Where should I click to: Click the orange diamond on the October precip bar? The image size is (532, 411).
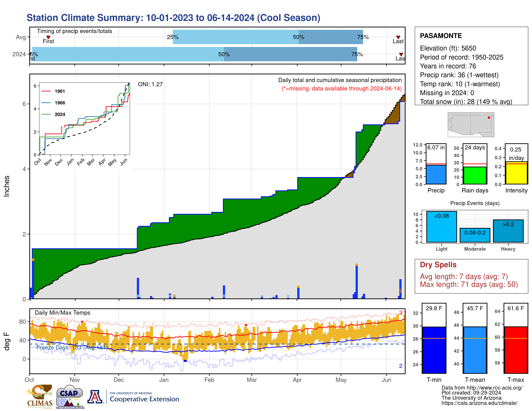tap(33, 260)
